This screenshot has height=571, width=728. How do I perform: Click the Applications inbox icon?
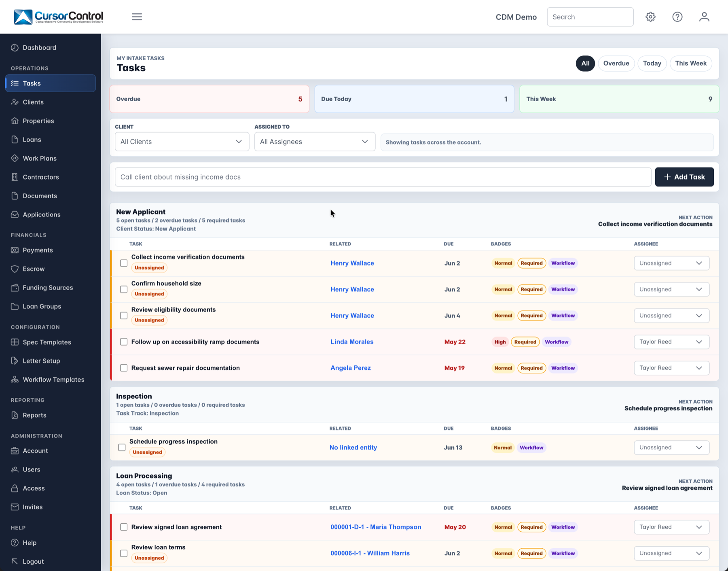[x=15, y=214]
